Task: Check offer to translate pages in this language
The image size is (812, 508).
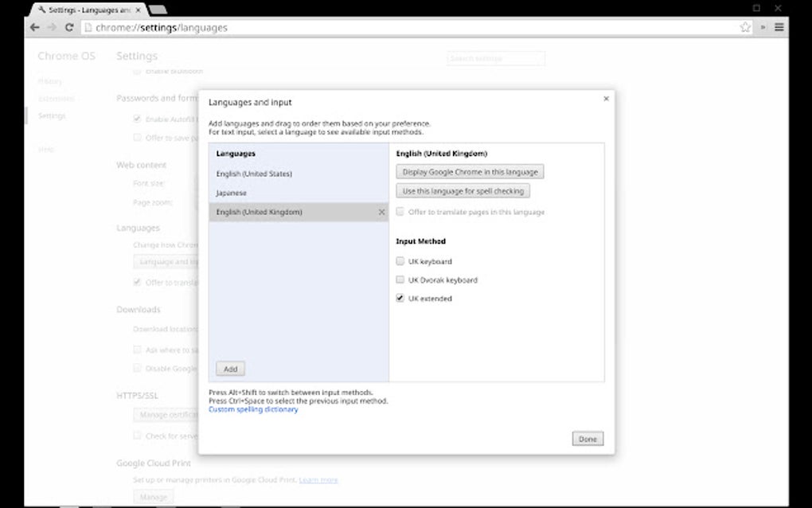Action: pyautogui.click(x=400, y=212)
